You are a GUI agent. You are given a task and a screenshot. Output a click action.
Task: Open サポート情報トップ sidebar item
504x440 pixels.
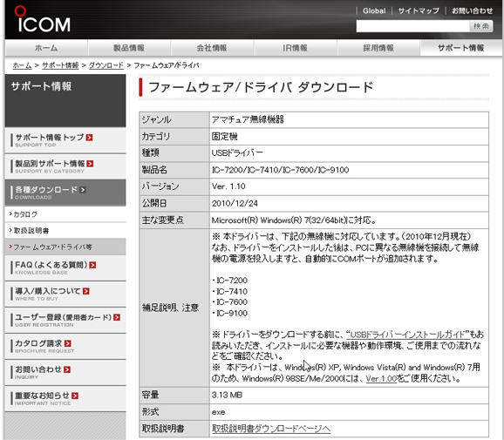click(x=65, y=140)
